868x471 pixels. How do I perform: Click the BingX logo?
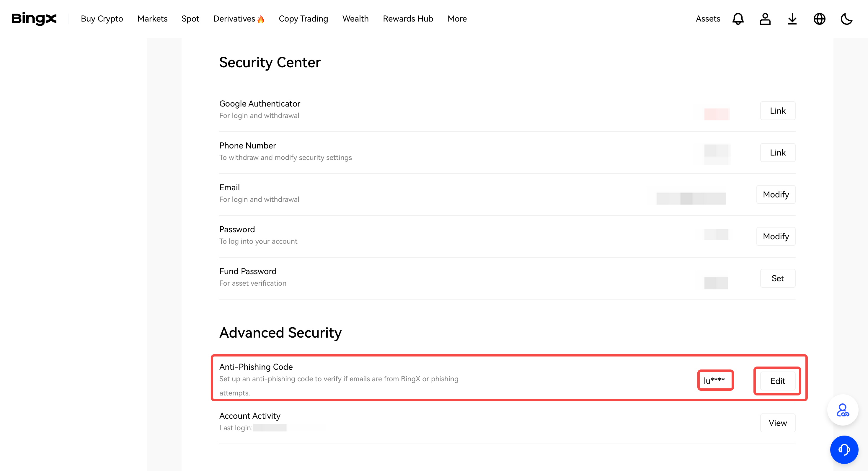(x=34, y=19)
